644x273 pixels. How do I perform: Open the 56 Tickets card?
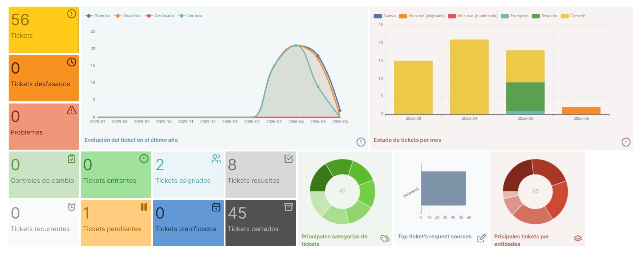[44, 30]
